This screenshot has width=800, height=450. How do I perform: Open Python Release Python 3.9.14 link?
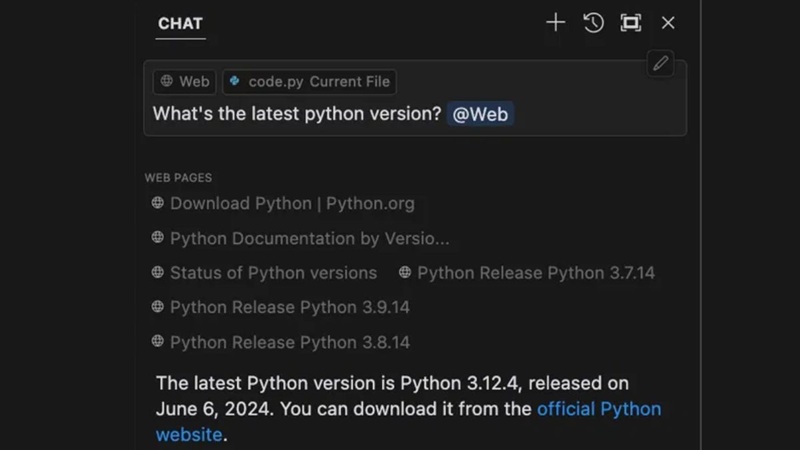pyautogui.click(x=289, y=307)
